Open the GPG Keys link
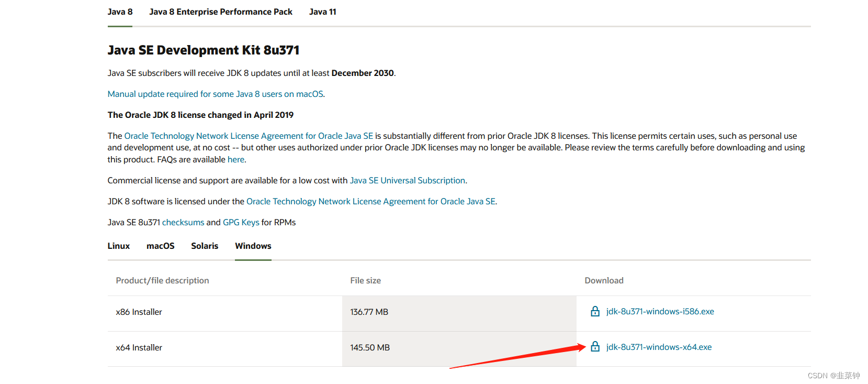 241,222
